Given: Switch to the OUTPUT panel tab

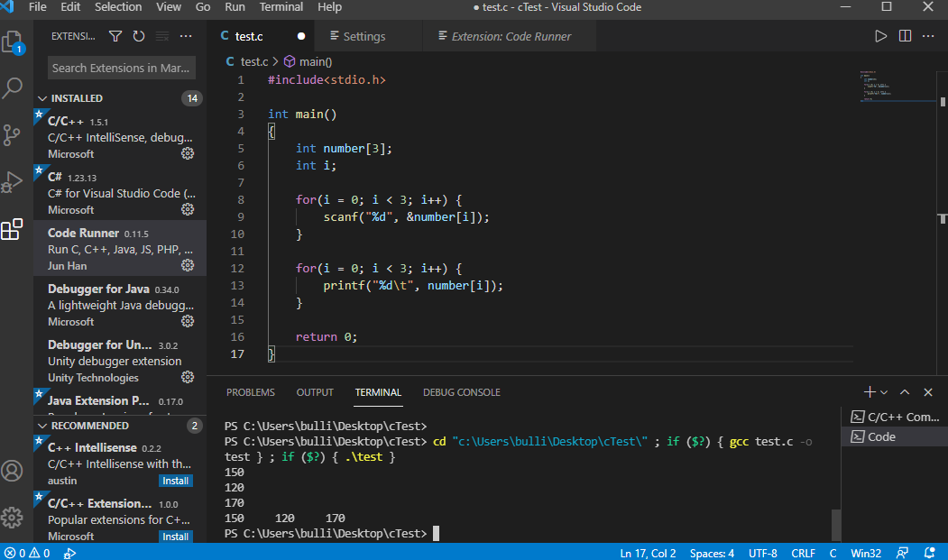Looking at the screenshot, I should click(315, 392).
